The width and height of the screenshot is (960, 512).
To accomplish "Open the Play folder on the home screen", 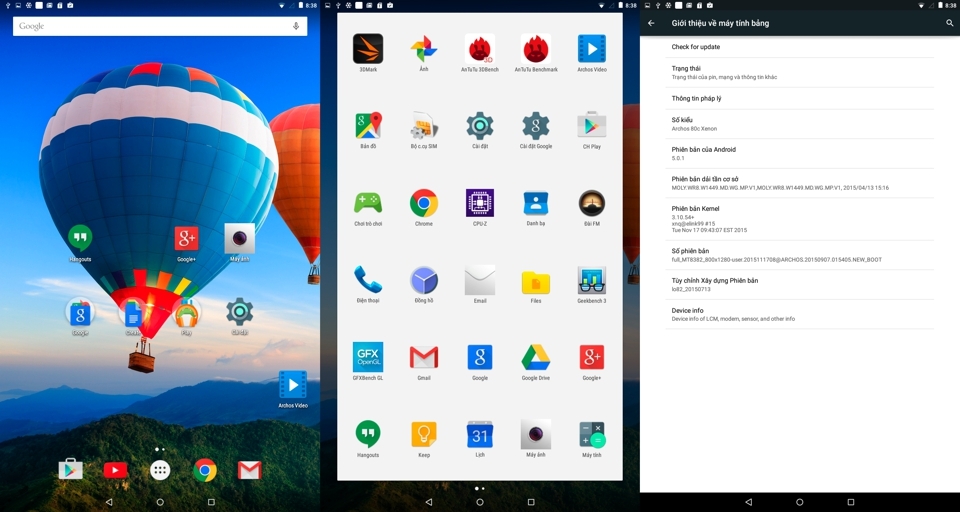I will 186,312.
